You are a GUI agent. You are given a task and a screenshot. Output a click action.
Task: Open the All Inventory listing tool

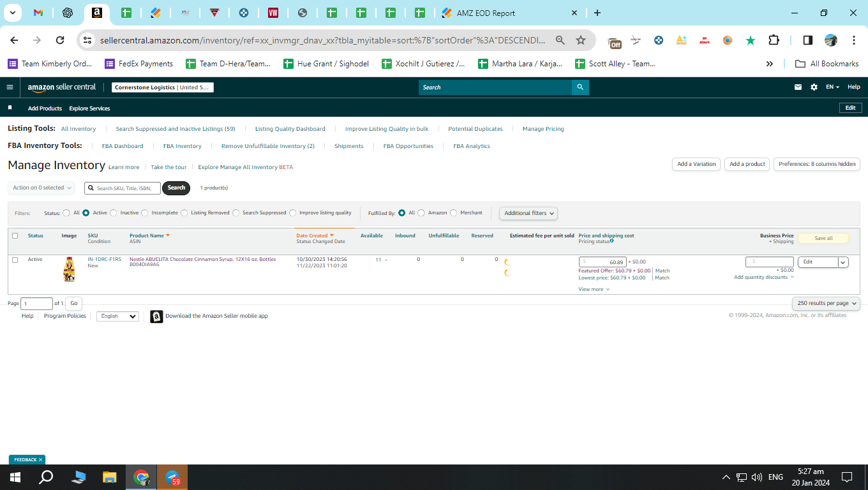click(x=79, y=129)
